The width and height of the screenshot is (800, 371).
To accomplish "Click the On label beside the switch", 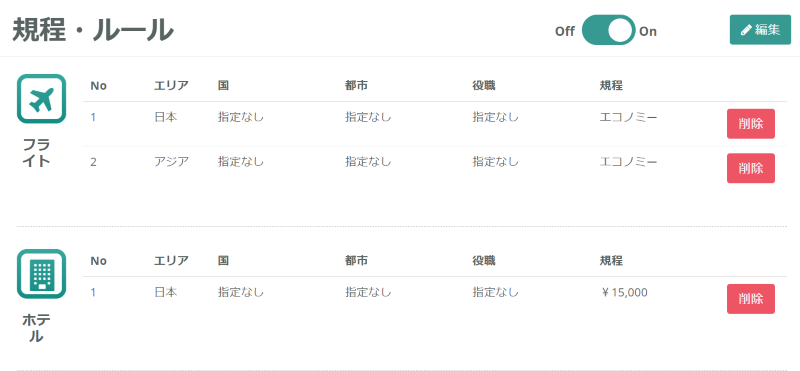I will coord(648,31).
